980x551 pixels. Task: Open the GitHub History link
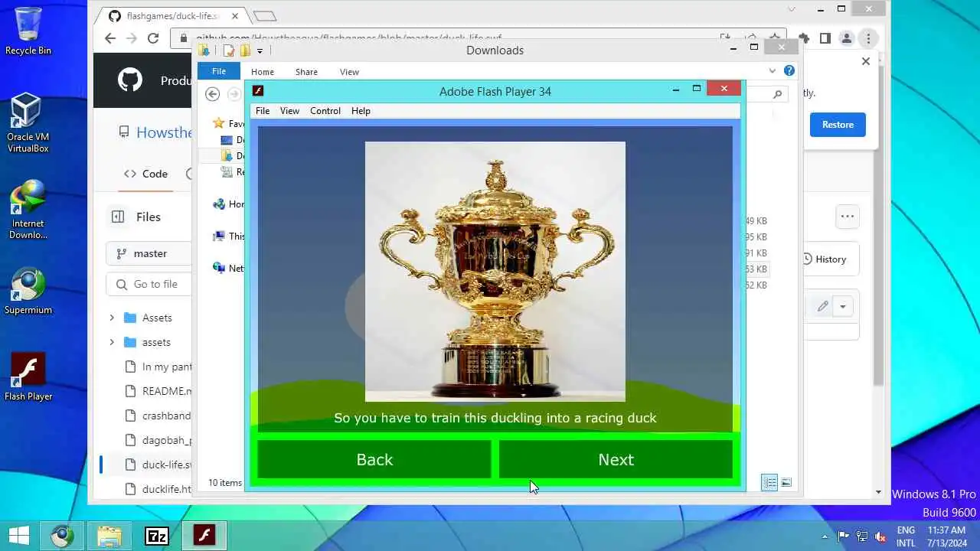coord(825,259)
